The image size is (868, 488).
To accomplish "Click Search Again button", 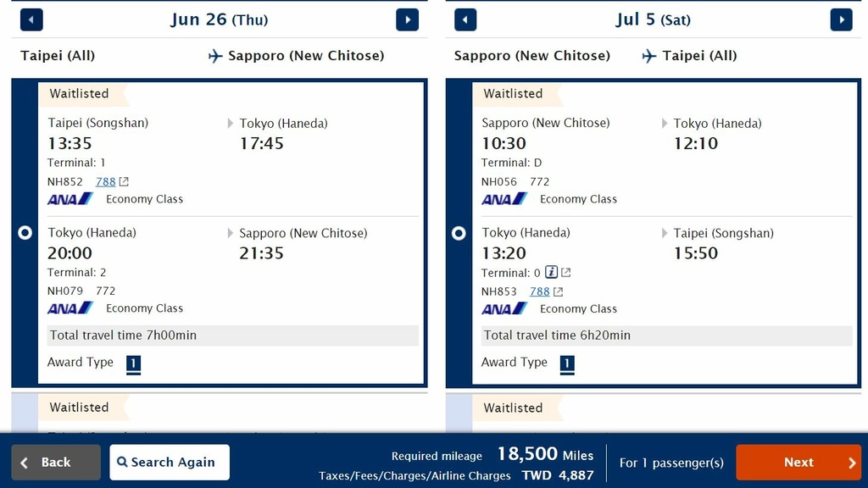I will tap(170, 463).
